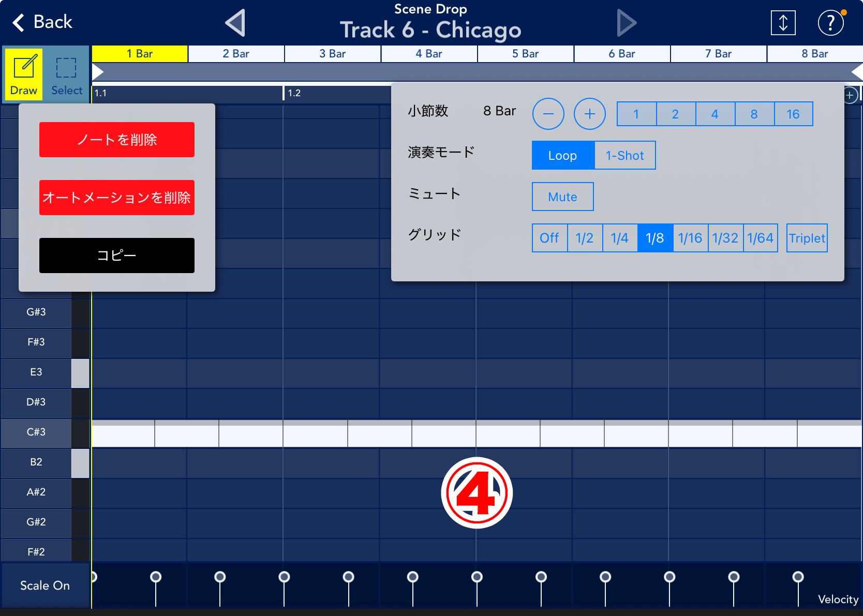The height and width of the screenshot is (616, 863).
Task: Set bar count to 16
Action: coord(794,114)
